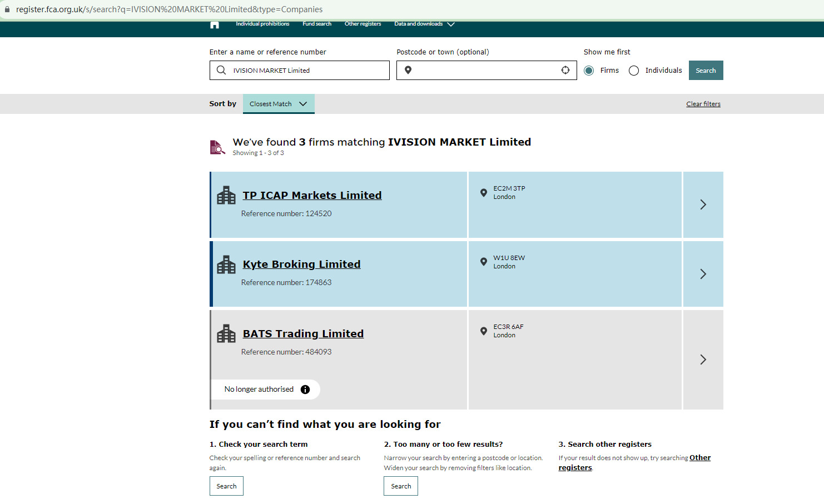Image resolution: width=824 pixels, height=504 pixels.
Task: Click the map pin icon in postcode field
Action: tap(408, 70)
